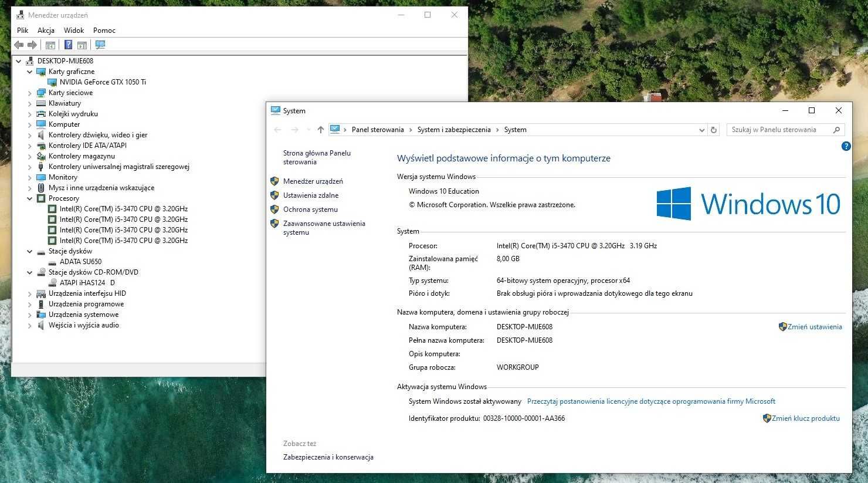The width and height of the screenshot is (868, 483).
Task: Select the WORKGROUP value text
Action: click(x=517, y=367)
